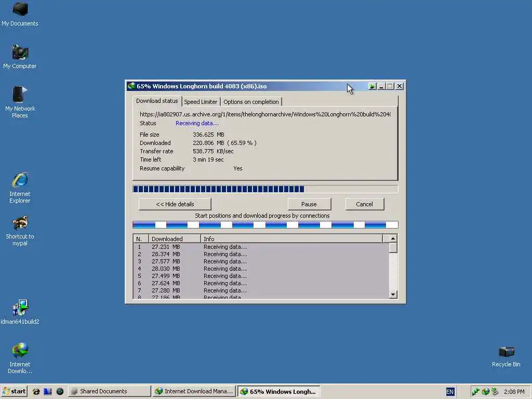This screenshot has width=532, height=399.
Task: Click the connections progress segment bar
Action: [x=265, y=224]
